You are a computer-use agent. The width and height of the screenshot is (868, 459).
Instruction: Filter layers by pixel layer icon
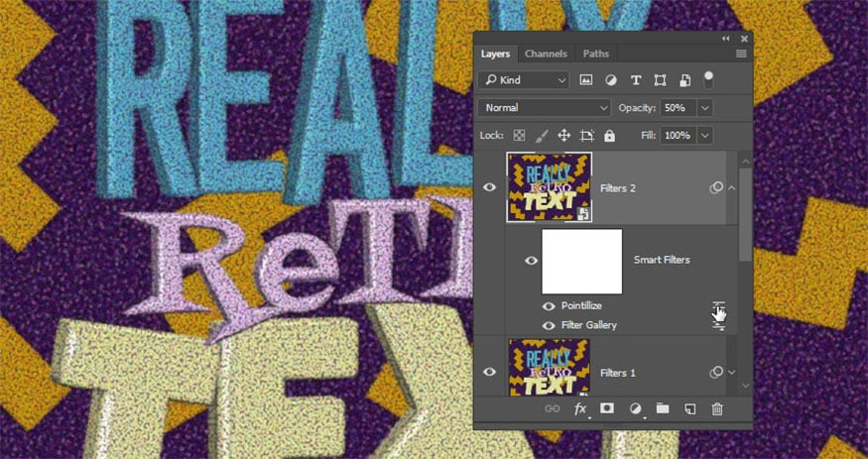coord(585,80)
